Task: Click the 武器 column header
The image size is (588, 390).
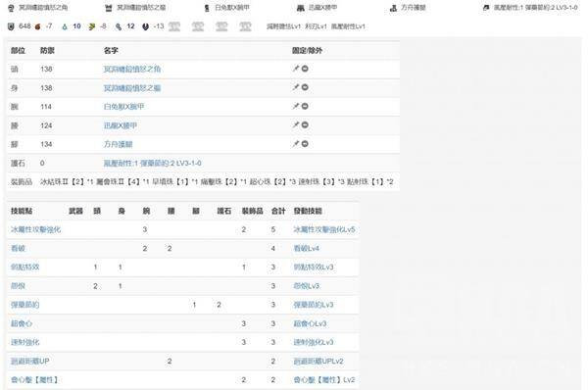Action: click(x=75, y=211)
